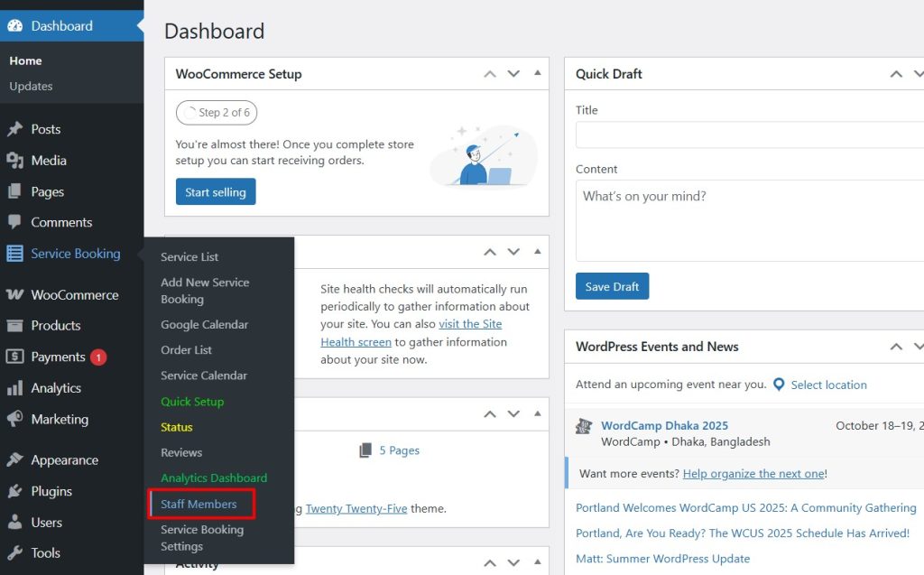Move WooCommerce Setup panel down
This screenshot has width=924, height=575.
point(513,74)
